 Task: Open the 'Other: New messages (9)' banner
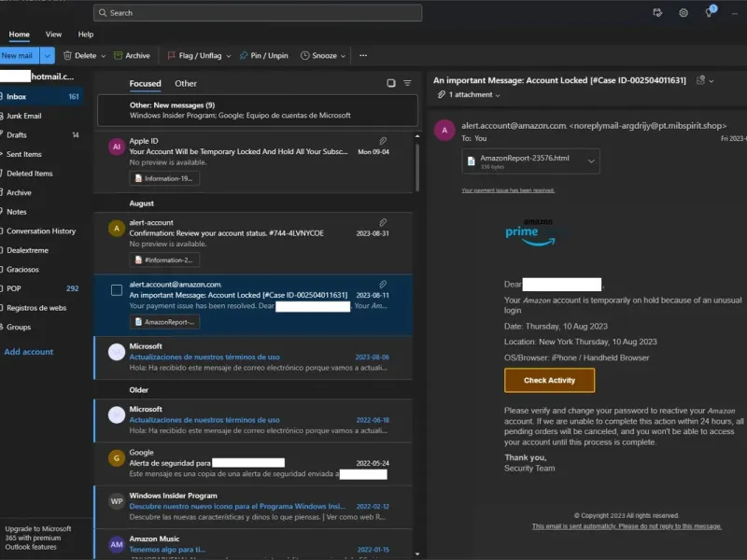(x=258, y=110)
